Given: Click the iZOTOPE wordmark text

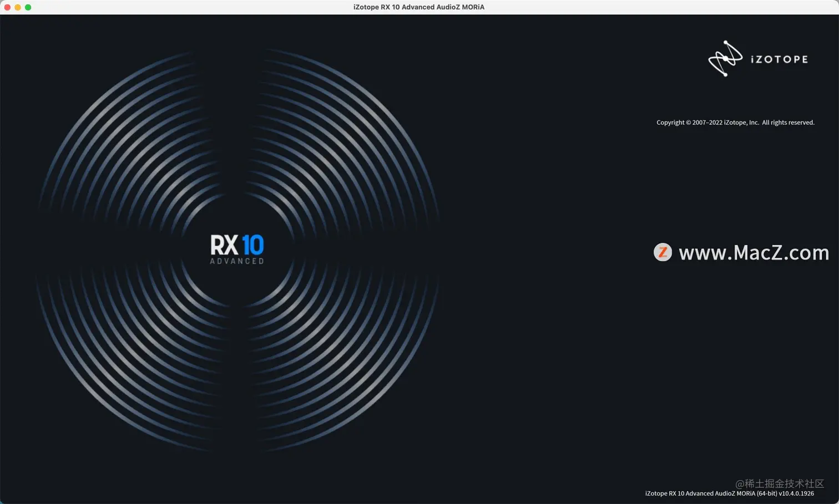Looking at the screenshot, I should click(779, 59).
